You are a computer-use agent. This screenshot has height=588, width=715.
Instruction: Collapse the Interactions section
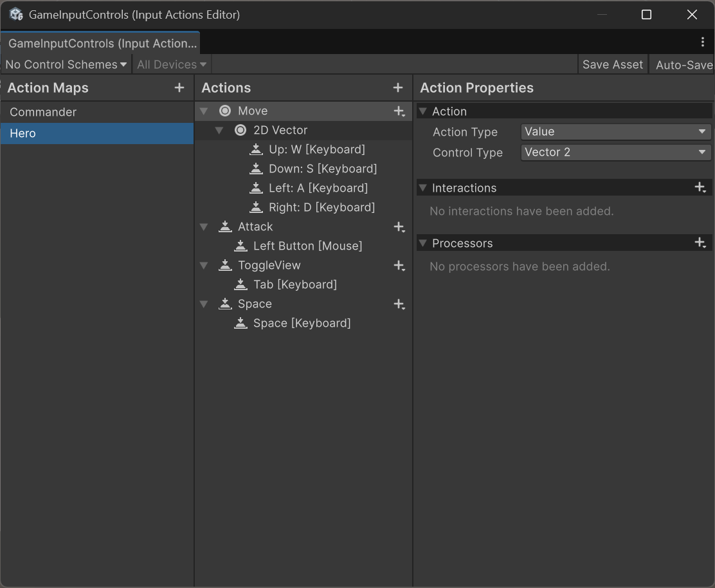tap(422, 187)
